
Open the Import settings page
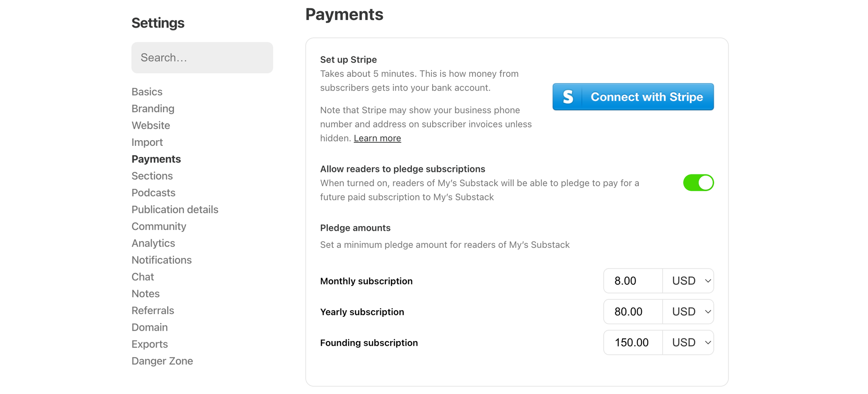point(147,142)
